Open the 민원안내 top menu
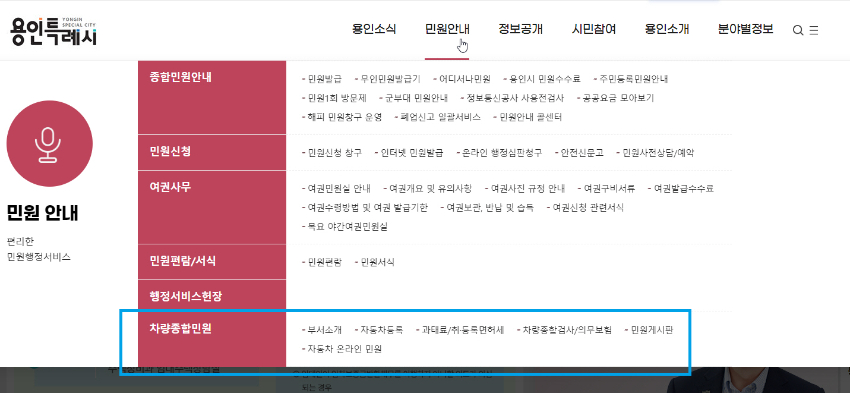Image resolution: width=850 pixels, height=393 pixels. (x=447, y=29)
